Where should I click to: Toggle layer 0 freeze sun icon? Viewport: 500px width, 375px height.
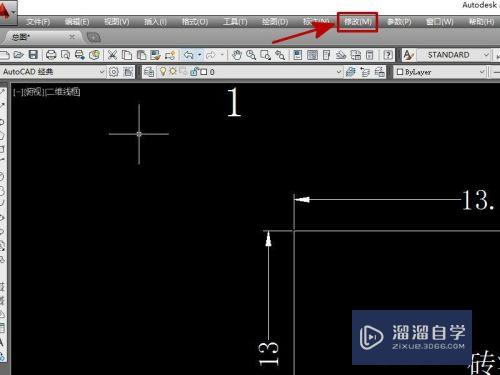point(173,71)
